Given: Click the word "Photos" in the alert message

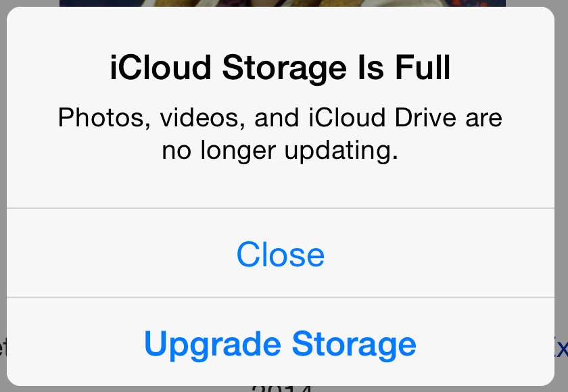Looking at the screenshot, I should [x=104, y=118].
